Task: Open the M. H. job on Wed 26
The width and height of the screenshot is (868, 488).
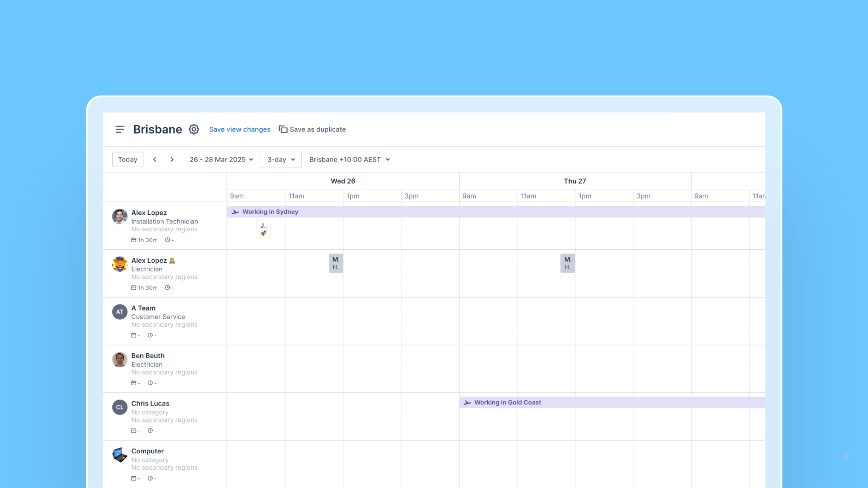Action: click(x=336, y=263)
